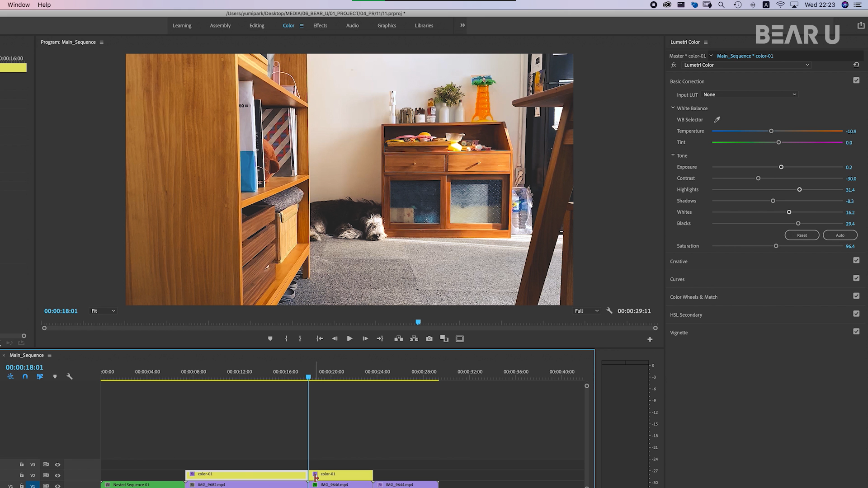Click the WB Selector eyedropper icon

[717, 120]
